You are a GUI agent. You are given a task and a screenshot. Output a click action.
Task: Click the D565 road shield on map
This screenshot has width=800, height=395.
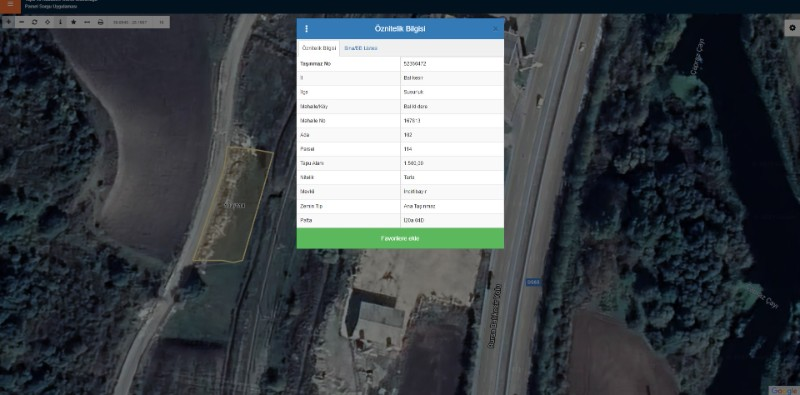click(x=533, y=282)
